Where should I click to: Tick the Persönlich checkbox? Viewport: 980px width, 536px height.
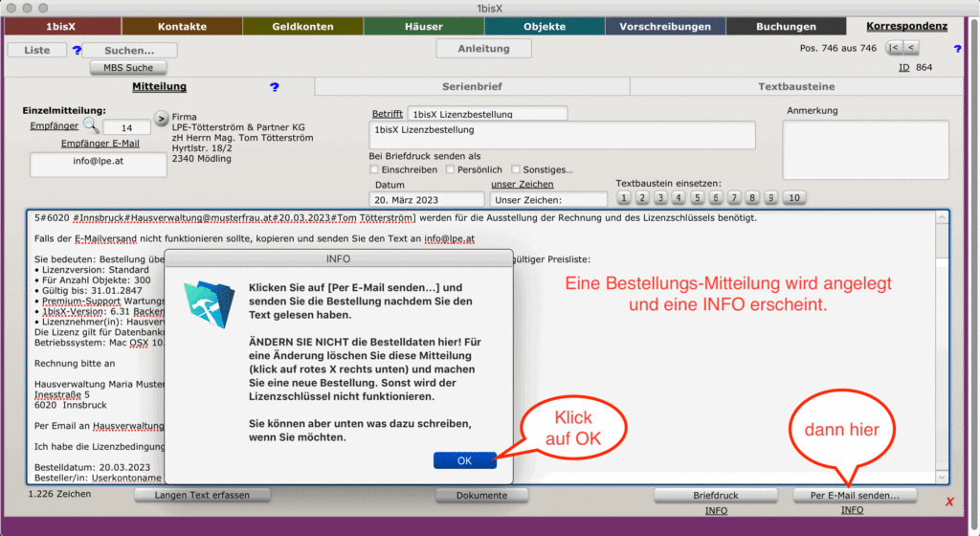[x=450, y=169]
